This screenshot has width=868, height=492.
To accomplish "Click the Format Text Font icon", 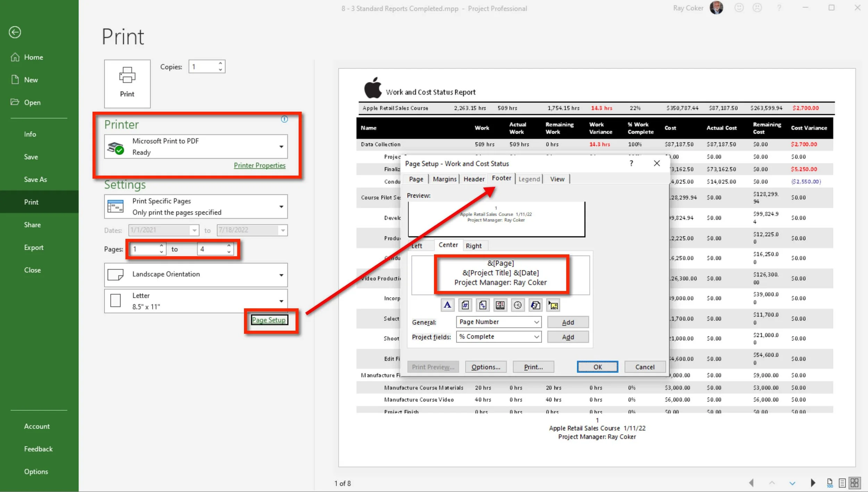I will tap(447, 305).
